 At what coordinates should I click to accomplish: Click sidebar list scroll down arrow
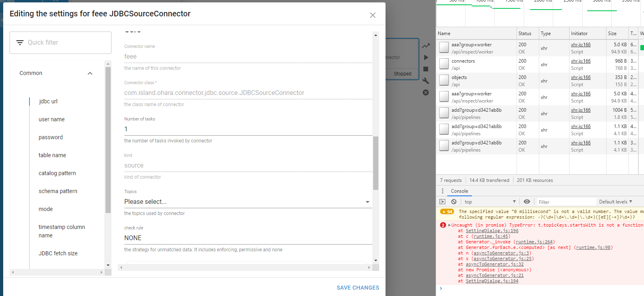(108, 265)
